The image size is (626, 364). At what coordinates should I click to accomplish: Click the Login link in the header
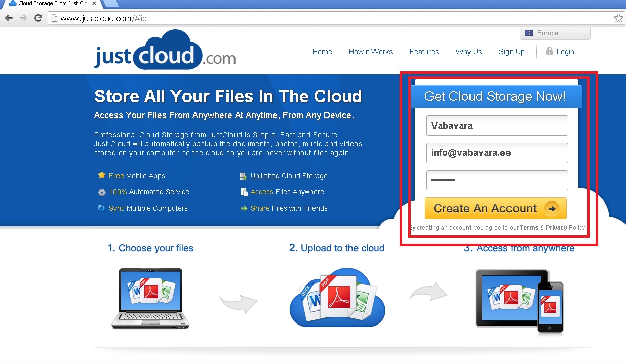pyautogui.click(x=565, y=52)
